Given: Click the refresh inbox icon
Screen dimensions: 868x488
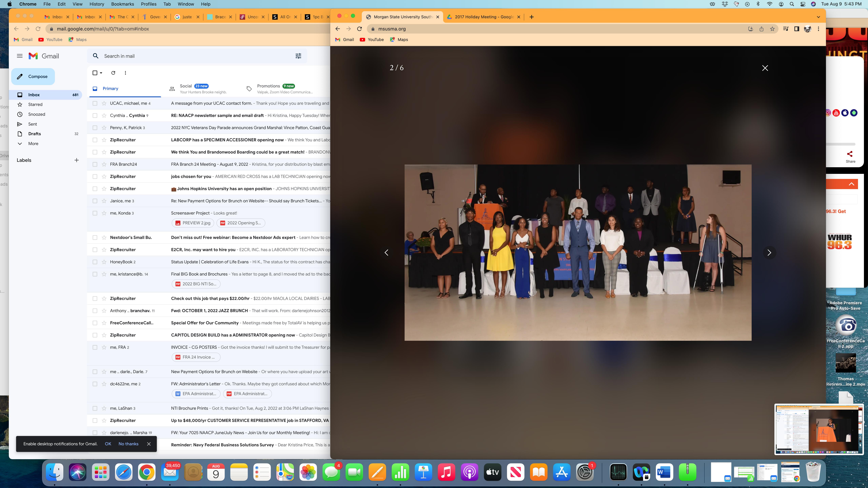Looking at the screenshot, I should [113, 73].
